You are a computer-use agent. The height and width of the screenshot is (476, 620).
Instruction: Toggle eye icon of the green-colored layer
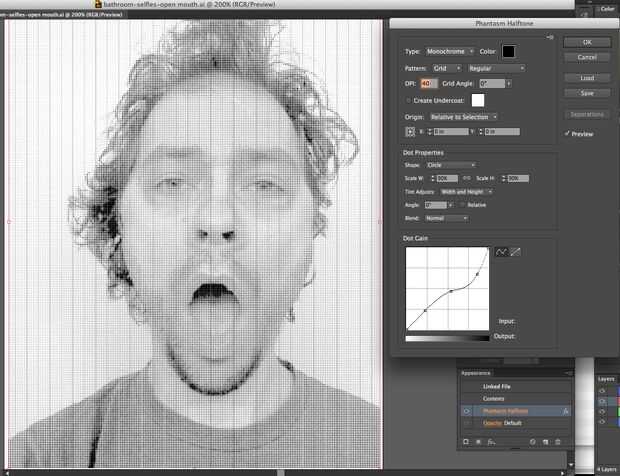[602, 412]
